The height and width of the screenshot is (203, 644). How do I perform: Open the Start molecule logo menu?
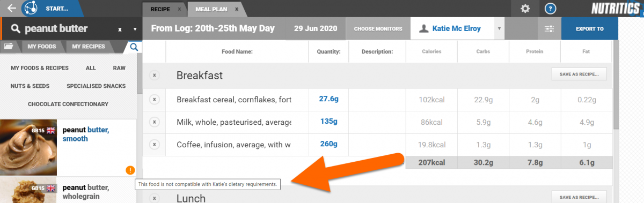click(33, 9)
